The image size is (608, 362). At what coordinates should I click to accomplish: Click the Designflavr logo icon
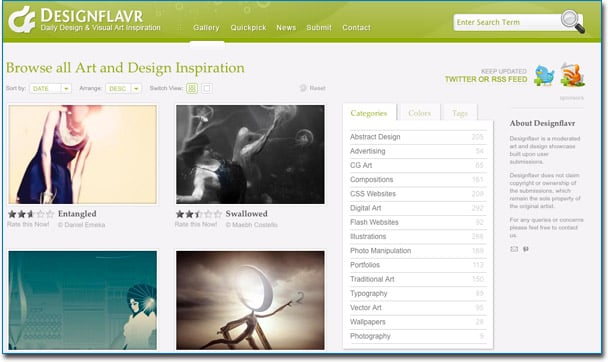(22, 19)
